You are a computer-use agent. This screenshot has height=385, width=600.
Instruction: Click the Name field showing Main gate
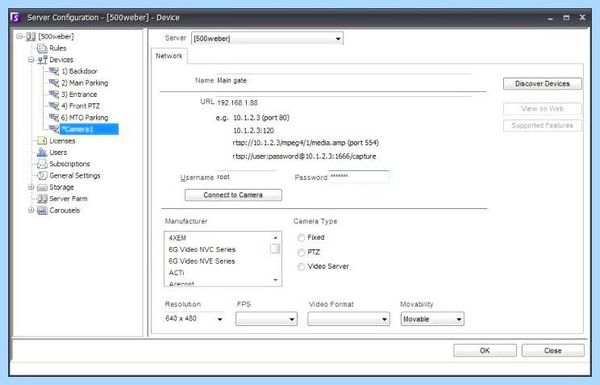(x=344, y=81)
